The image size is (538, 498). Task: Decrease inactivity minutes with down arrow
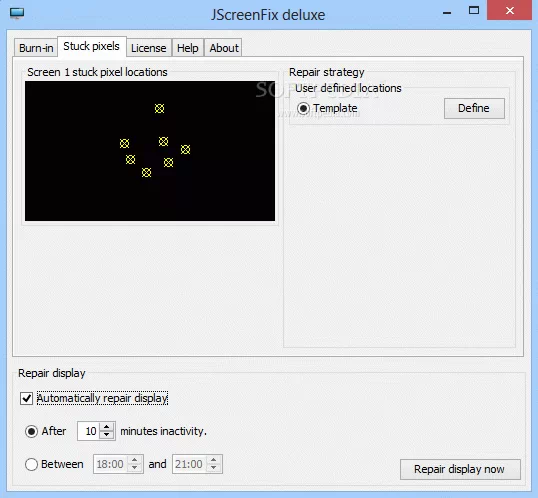pyautogui.click(x=107, y=435)
